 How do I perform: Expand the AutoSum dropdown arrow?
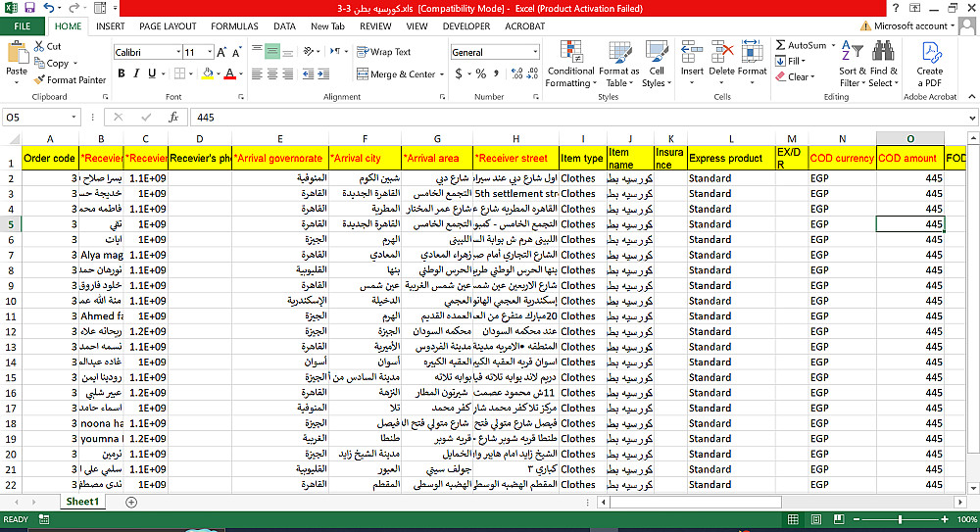[832, 46]
